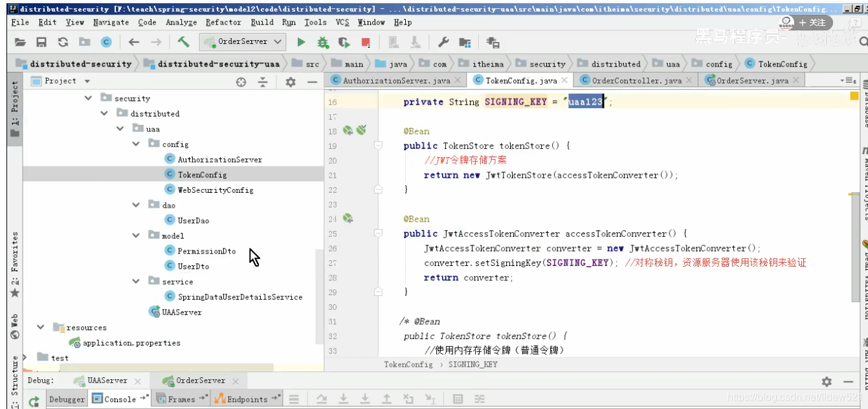Collapse the uaa package node

point(120,129)
